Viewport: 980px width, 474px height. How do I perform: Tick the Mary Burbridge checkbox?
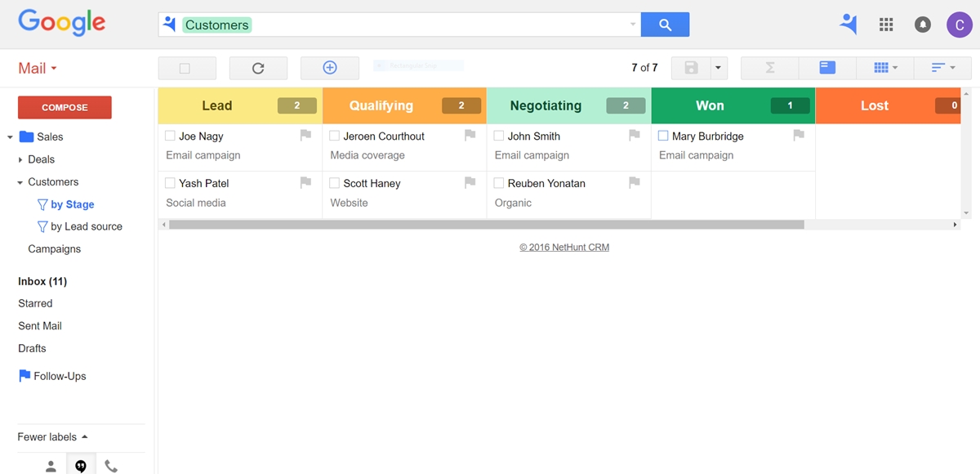tap(663, 136)
